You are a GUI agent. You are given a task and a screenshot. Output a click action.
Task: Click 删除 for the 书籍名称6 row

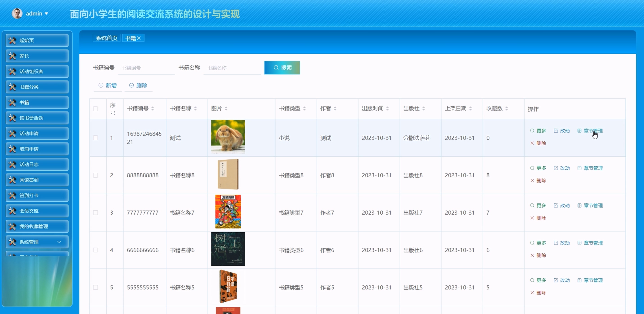[x=538, y=255]
